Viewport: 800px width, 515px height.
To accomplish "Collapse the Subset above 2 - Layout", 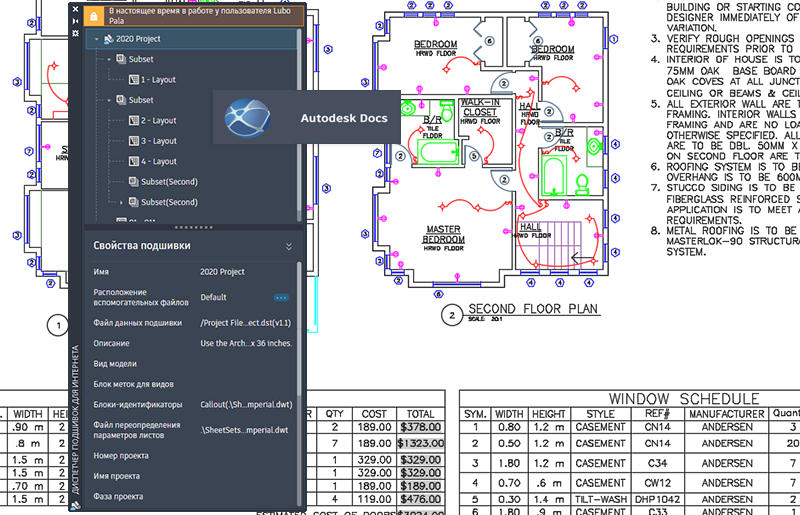I will (x=109, y=100).
